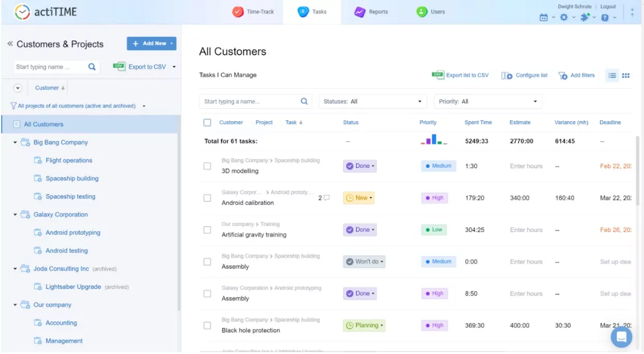Go to the Users tab

point(431,11)
